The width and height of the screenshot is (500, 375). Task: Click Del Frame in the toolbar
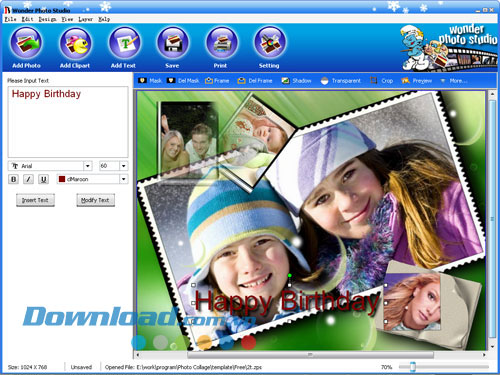point(255,81)
